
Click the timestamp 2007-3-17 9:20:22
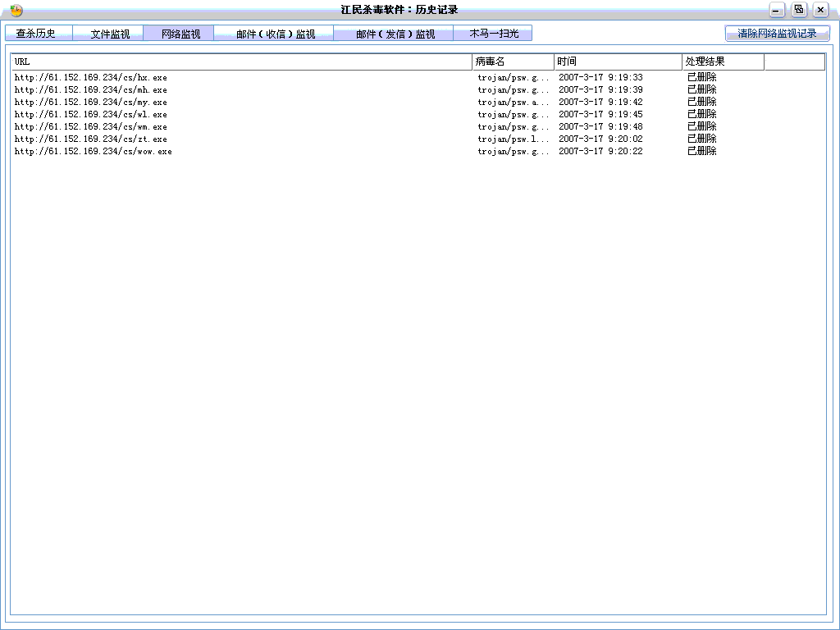tap(600, 151)
